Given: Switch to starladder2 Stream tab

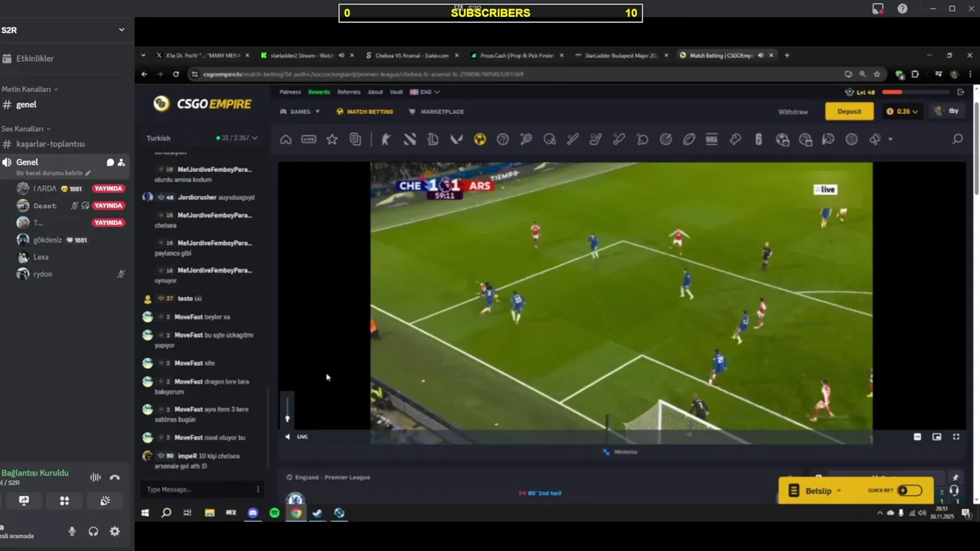Looking at the screenshot, I should tap(306, 55).
